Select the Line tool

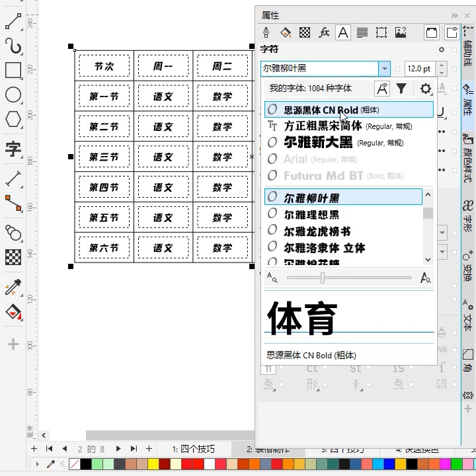(13, 21)
